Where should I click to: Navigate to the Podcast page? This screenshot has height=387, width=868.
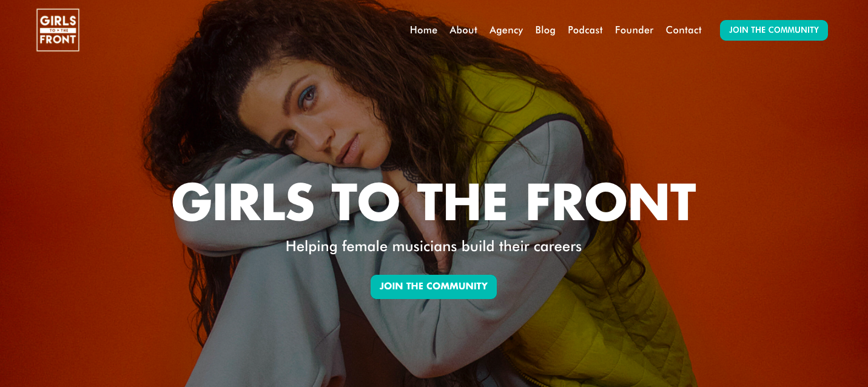coord(585,30)
